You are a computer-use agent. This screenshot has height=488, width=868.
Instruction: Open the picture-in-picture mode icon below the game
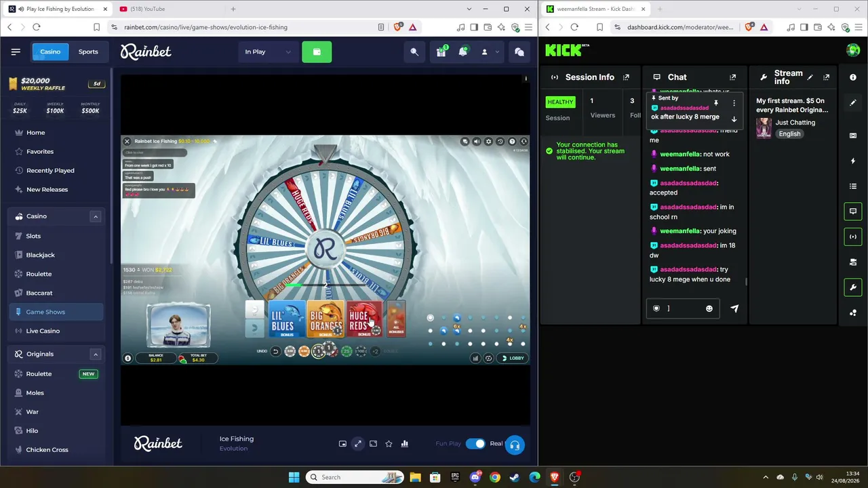pos(342,443)
